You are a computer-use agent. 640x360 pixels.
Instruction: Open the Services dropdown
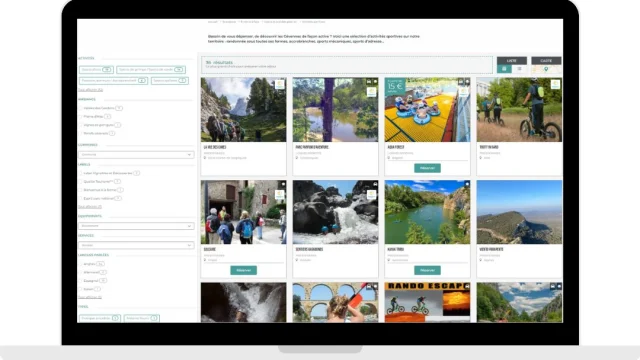136,245
